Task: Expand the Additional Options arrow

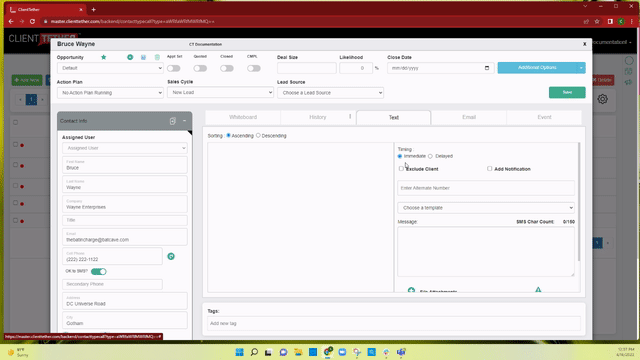Action: pyautogui.click(x=581, y=68)
